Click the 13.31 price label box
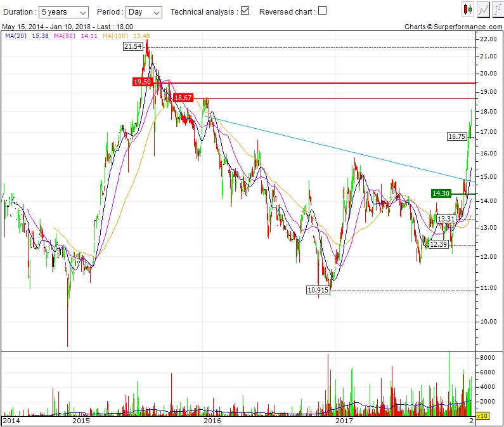This screenshot has width=504, height=427. 446,219
